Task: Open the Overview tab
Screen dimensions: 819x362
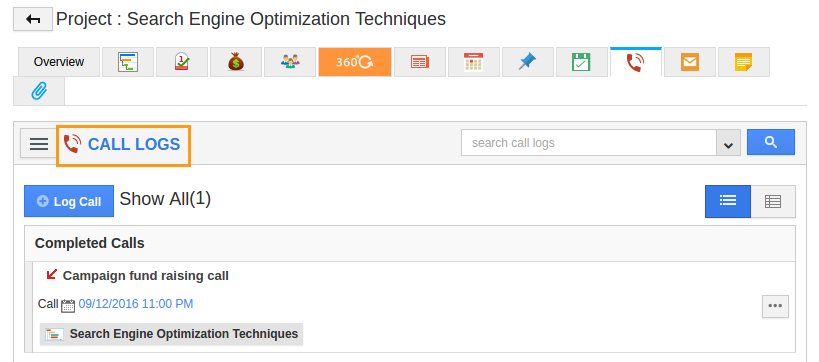Action: point(59,62)
